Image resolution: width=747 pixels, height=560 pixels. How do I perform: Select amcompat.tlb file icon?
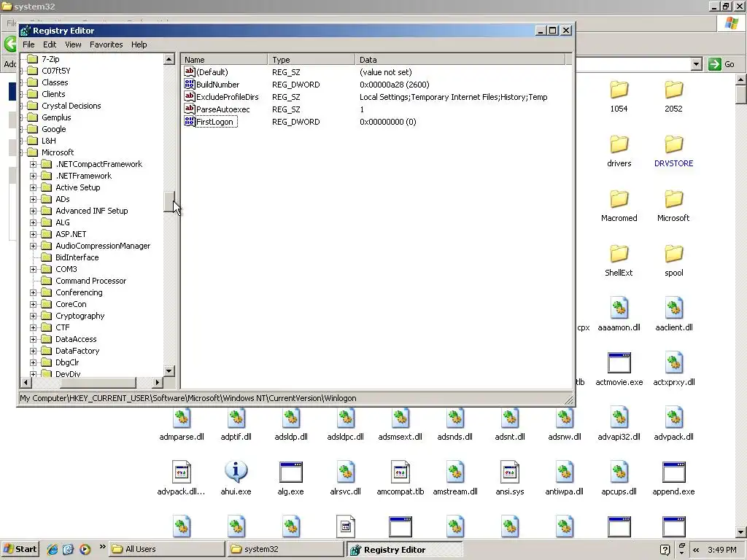(x=400, y=472)
